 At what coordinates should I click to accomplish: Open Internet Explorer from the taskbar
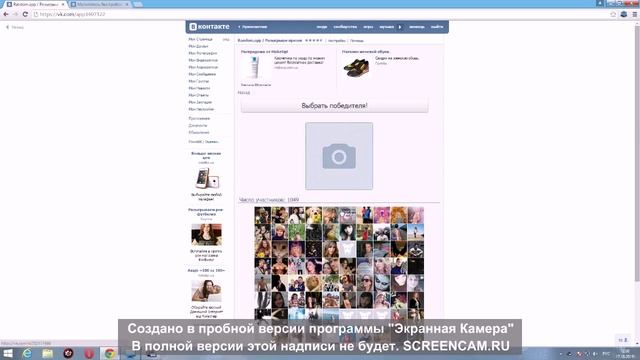click(x=27, y=353)
